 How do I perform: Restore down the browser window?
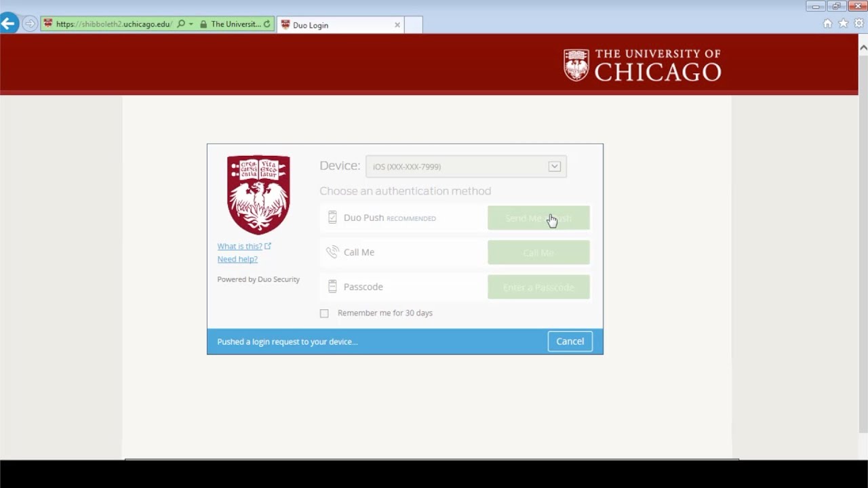[836, 6]
